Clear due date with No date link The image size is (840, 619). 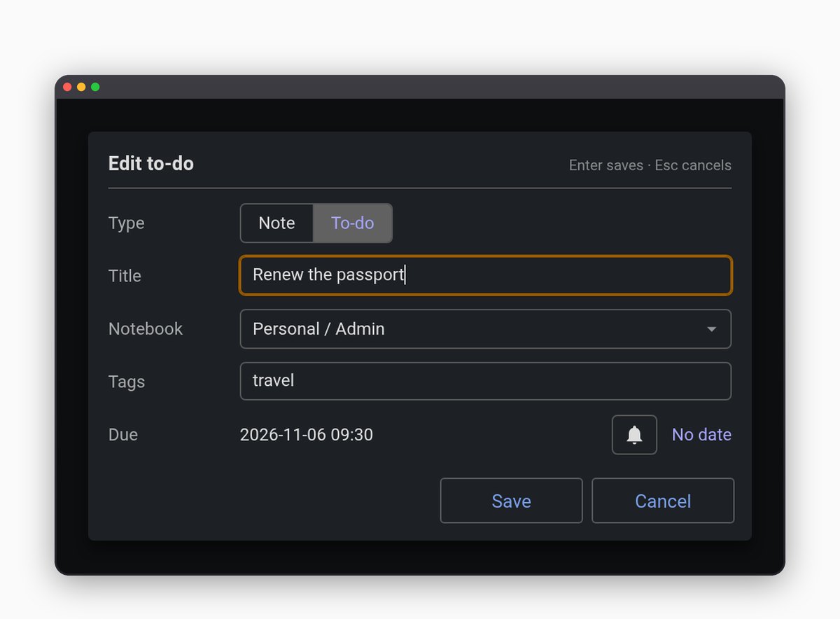(701, 435)
